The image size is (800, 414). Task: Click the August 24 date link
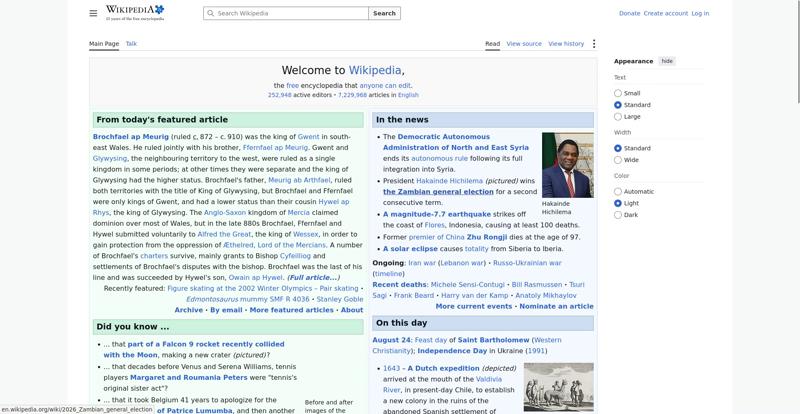[x=391, y=340]
